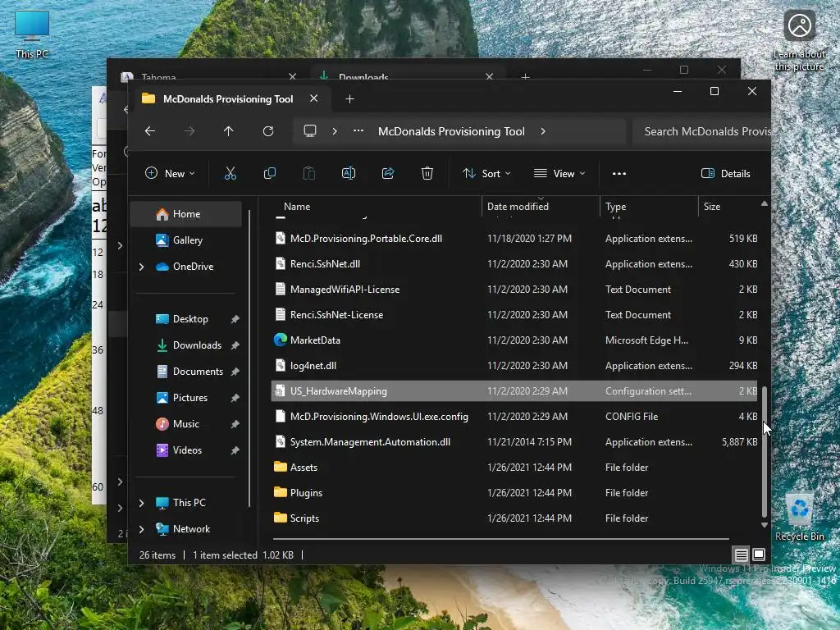
Task: Select McD.Provisioning.Windows.UI.exe.config file
Action: [x=514, y=416]
